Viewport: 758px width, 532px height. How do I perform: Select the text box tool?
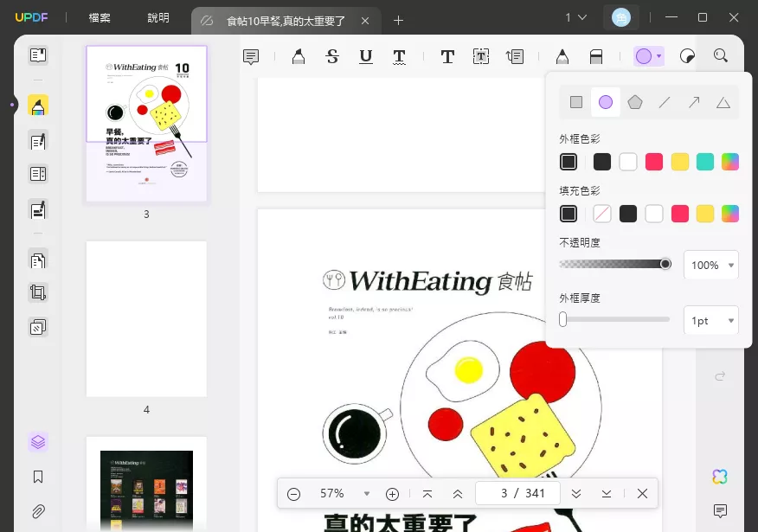pyautogui.click(x=481, y=56)
